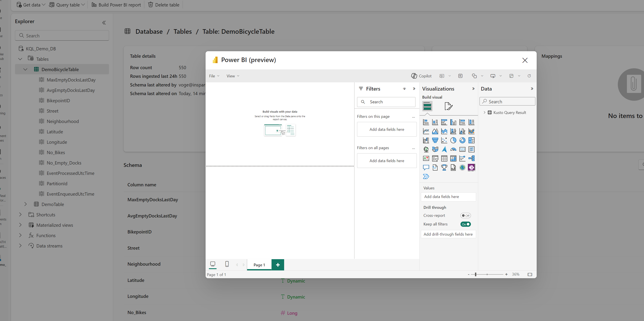The width and height of the screenshot is (644, 321).
Task: Open Query table dropdown
Action: coord(67,5)
